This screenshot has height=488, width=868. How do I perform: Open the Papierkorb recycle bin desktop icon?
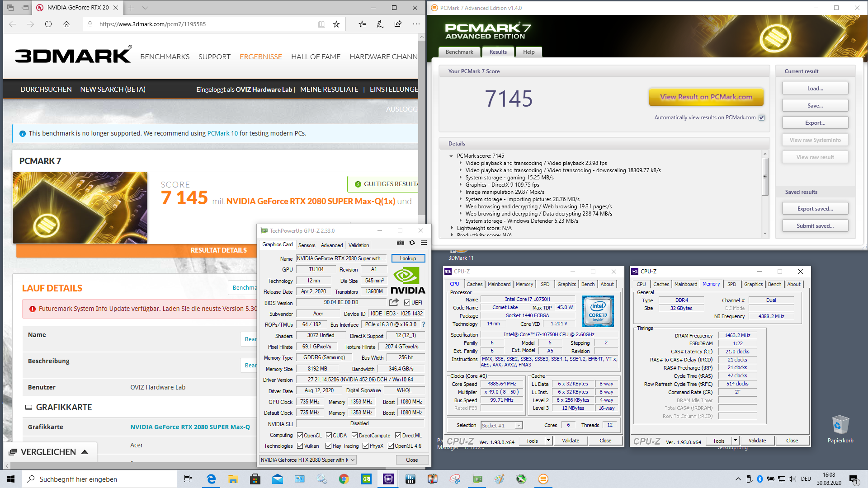pos(840,429)
